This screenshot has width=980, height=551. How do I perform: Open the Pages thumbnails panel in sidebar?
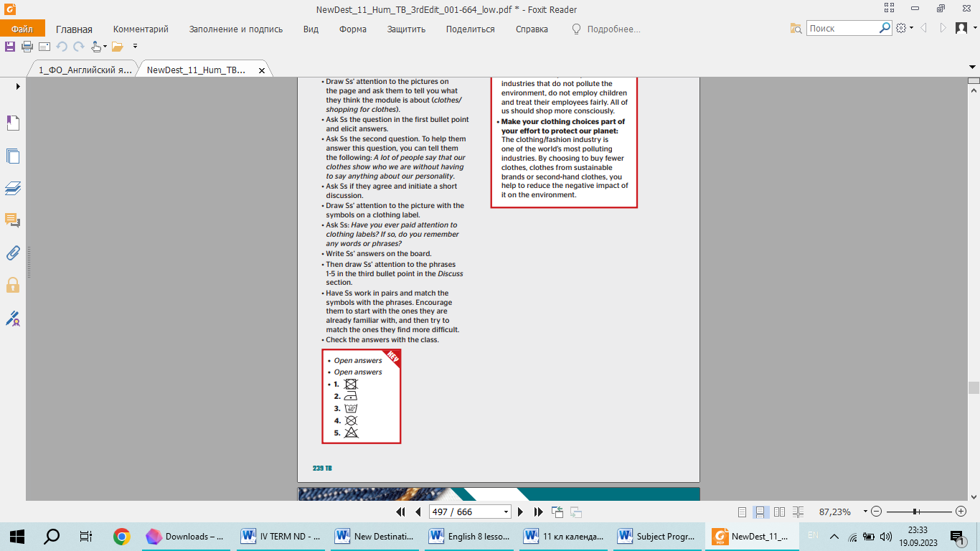(13, 156)
